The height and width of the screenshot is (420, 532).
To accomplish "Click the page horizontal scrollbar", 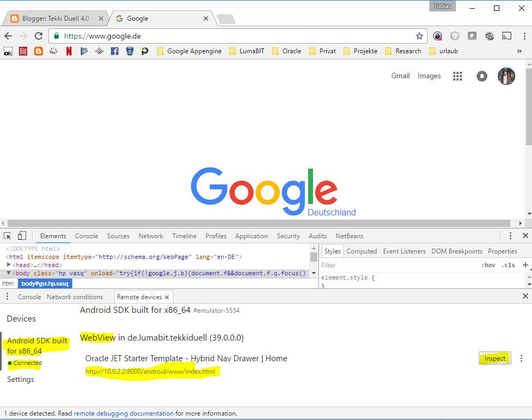I will (x=259, y=223).
